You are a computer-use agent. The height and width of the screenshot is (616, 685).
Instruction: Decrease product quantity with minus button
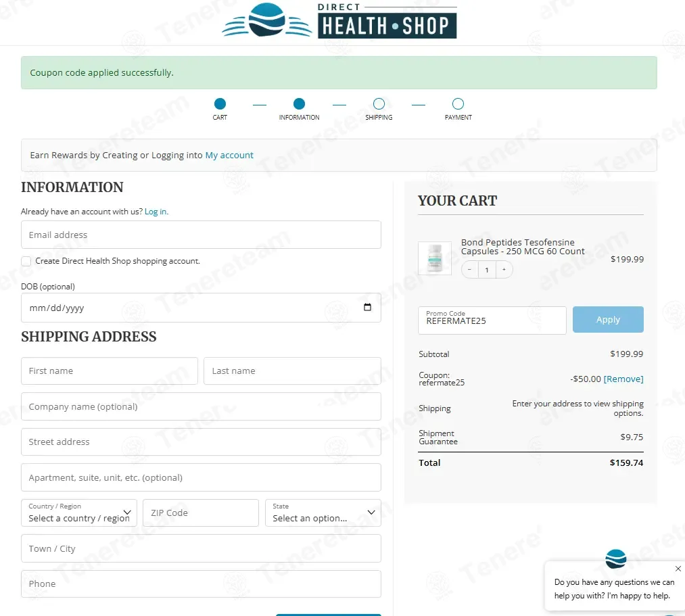[x=469, y=270]
